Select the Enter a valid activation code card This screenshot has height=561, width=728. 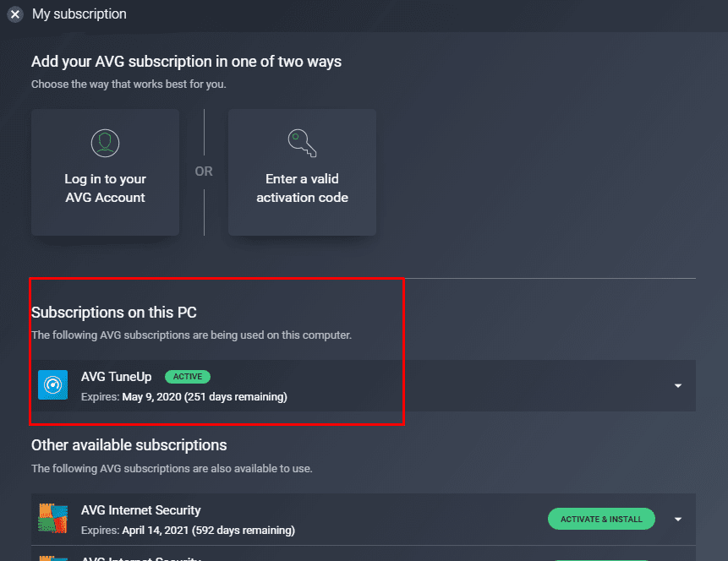tap(302, 172)
